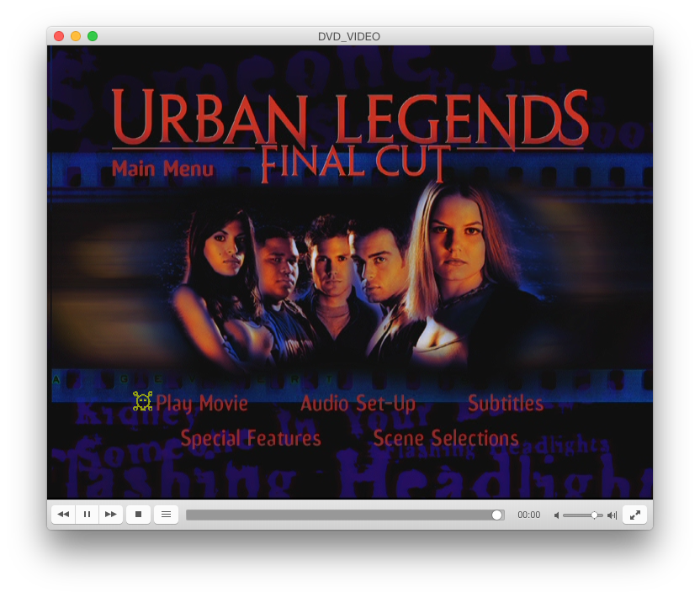Open the playlist with the list icon

pyautogui.click(x=166, y=515)
